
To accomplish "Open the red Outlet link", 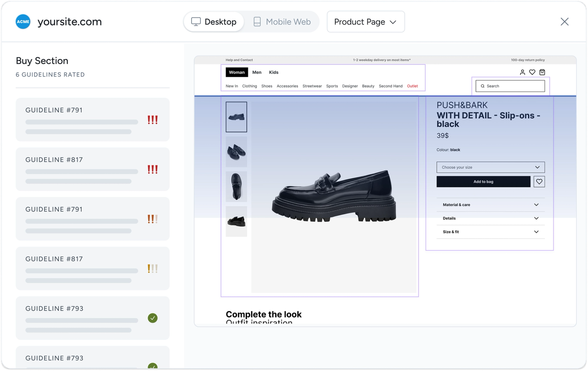I will [x=412, y=86].
